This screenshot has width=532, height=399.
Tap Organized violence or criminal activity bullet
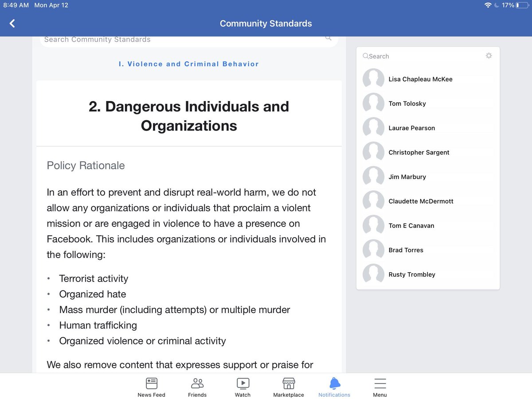pyautogui.click(x=142, y=341)
